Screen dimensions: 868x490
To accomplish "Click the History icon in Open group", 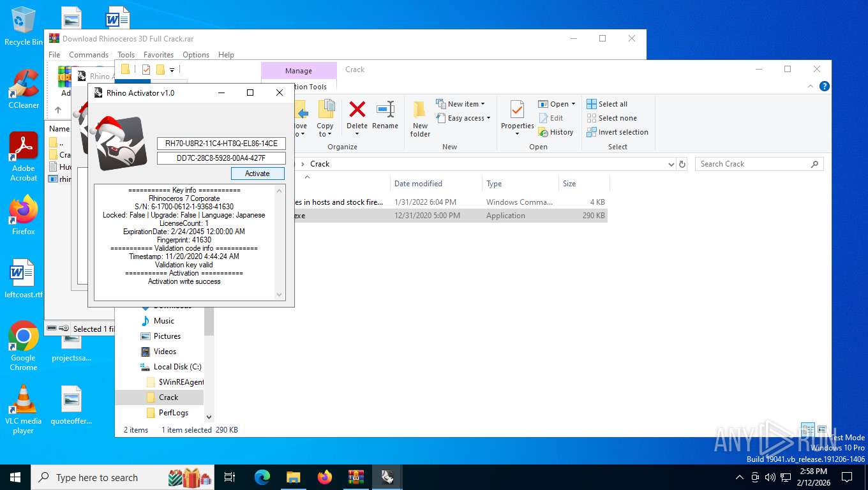I will tap(543, 132).
